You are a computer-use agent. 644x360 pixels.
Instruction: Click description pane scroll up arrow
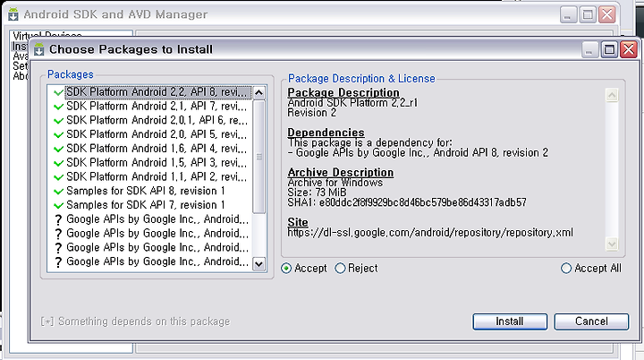click(612, 96)
